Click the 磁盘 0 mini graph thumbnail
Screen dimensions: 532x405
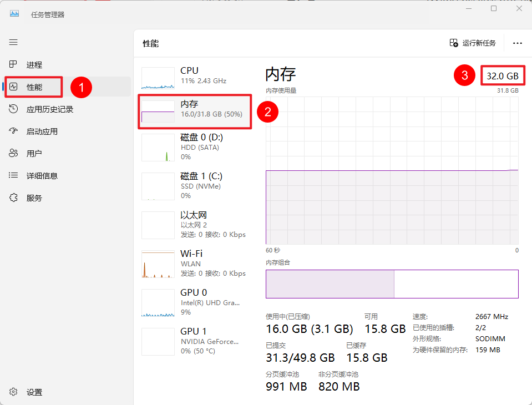point(158,148)
